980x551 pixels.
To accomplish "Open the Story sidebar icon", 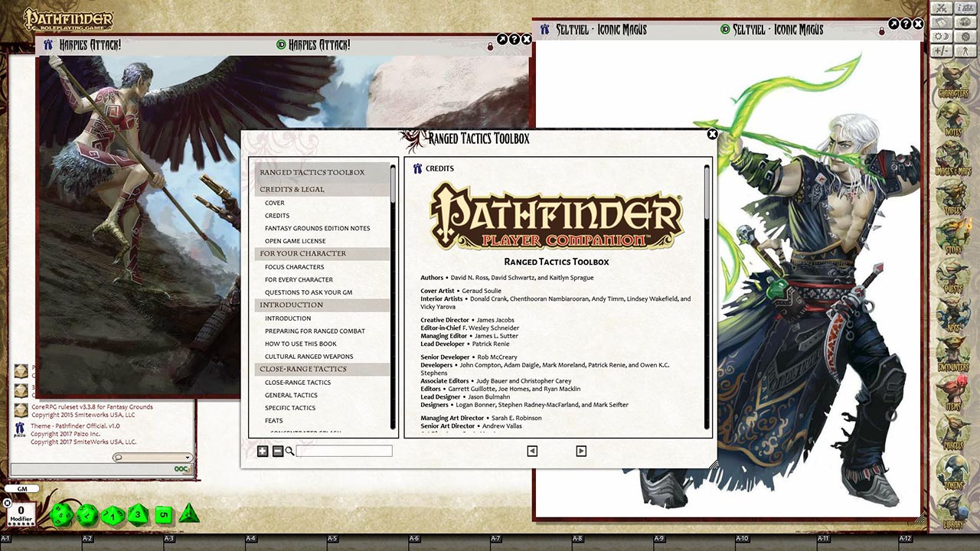I will pos(952,230).
